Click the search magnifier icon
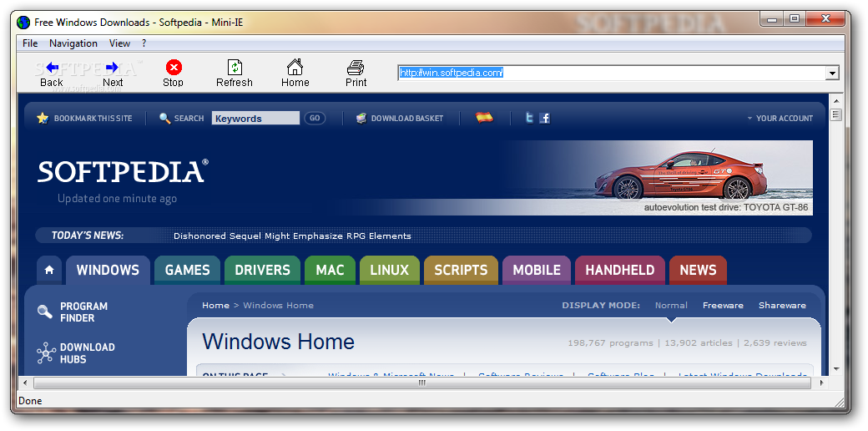This screenshot has width=868, height=431. (164, 118)
